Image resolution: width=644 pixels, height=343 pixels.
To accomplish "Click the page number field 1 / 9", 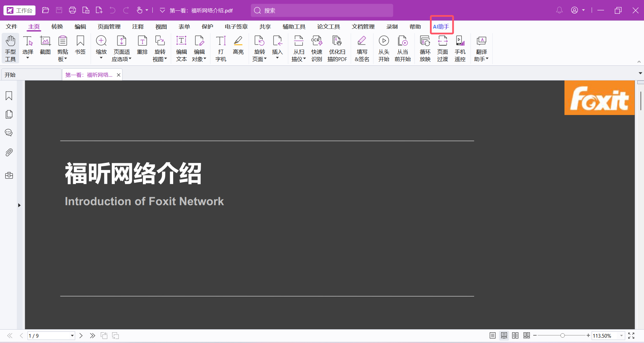I will click(x=51, y=336).
